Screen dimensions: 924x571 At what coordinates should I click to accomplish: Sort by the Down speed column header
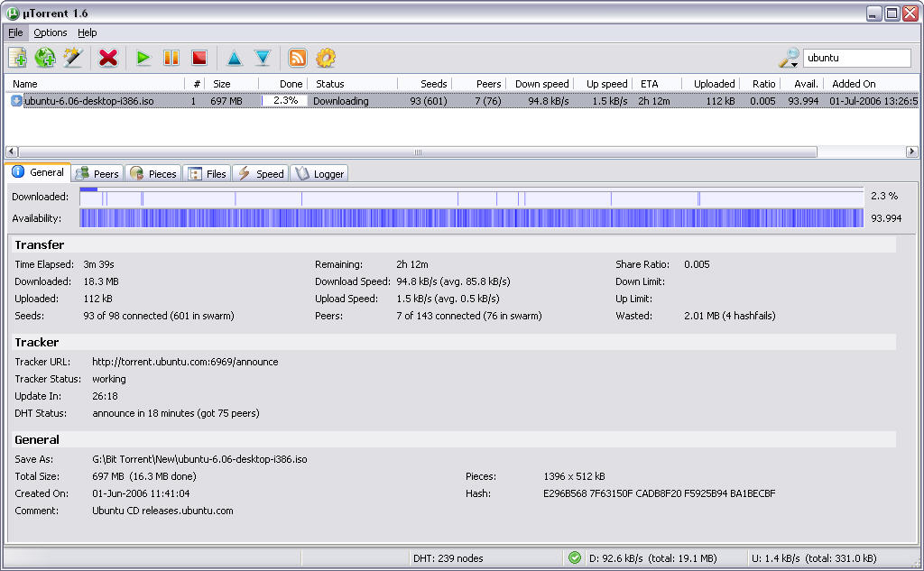[x=541, y=84]
